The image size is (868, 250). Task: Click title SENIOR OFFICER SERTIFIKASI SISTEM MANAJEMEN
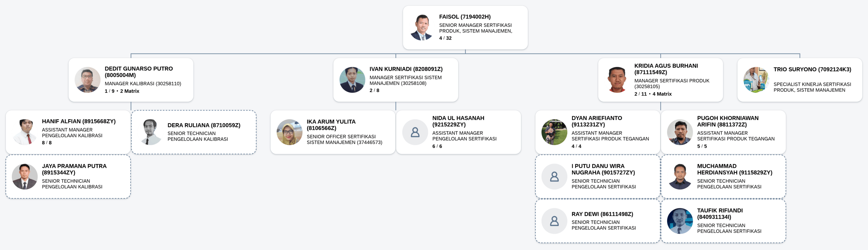click(345, 140)
